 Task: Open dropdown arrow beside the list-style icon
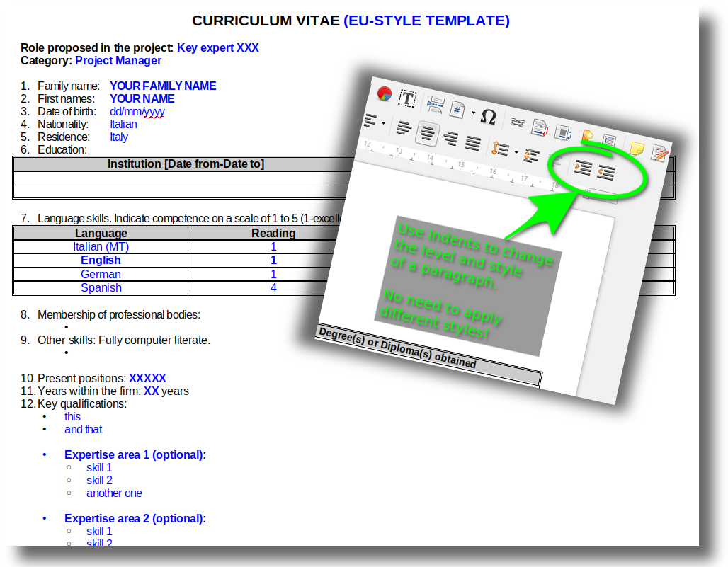(x=384, y=123)
